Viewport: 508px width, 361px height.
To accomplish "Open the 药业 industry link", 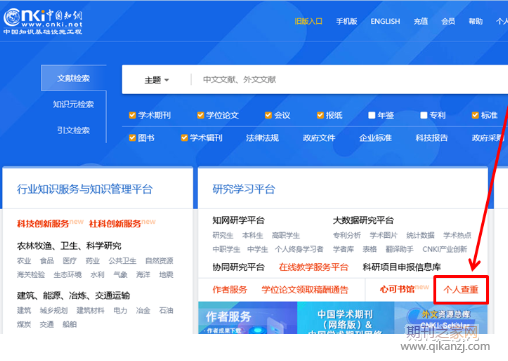I will click(92, 261).
